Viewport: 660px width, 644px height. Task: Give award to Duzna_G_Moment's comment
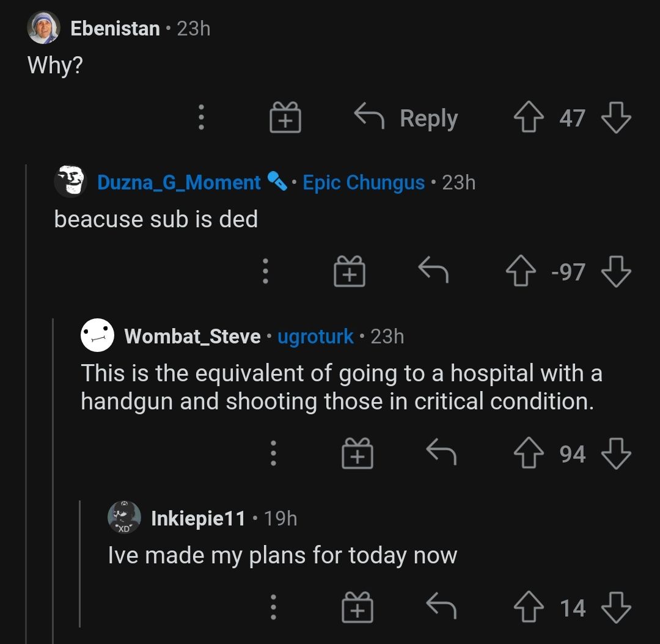coord(349,272)
